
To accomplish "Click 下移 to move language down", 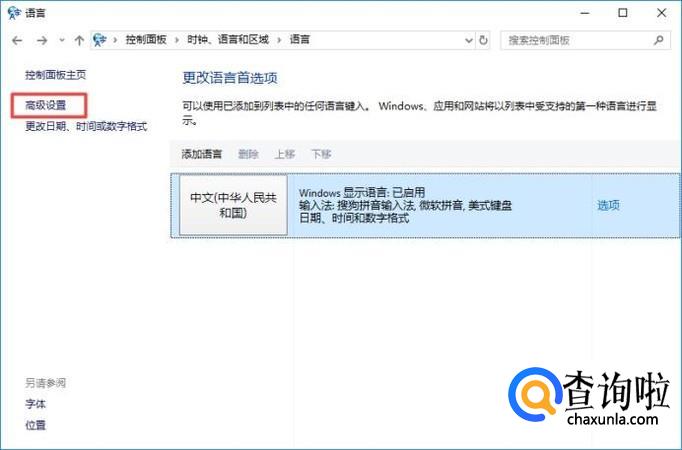I will tap(321, 154).
